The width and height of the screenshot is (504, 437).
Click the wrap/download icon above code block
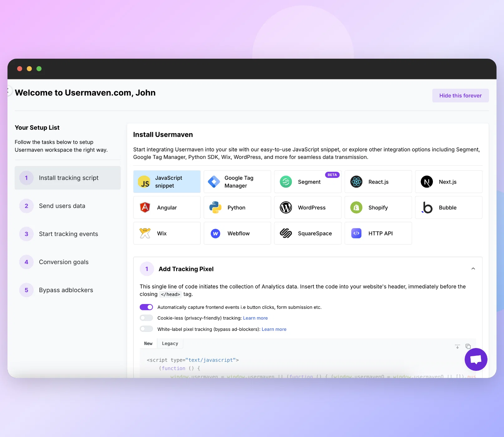click(457, 346)
